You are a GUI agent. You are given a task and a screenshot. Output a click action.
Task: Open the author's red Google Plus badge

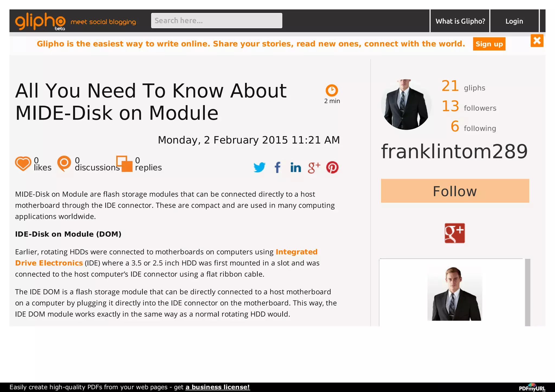pos(454,233)
